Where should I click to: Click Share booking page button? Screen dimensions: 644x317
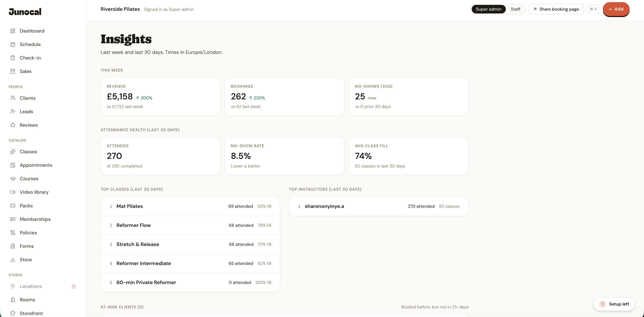pos(556,9)
